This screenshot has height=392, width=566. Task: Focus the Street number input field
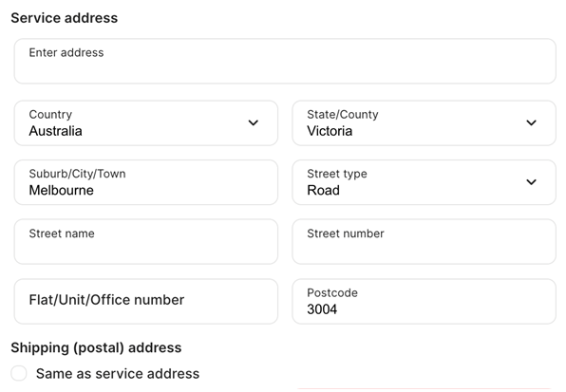424,242
